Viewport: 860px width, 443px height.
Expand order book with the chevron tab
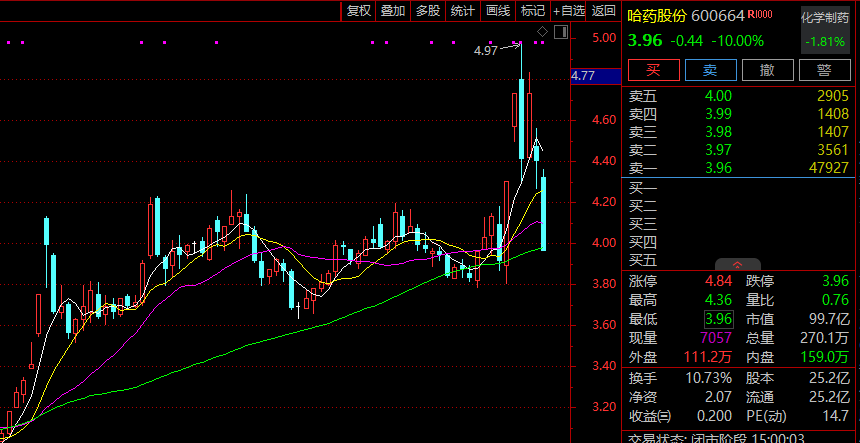tap(738, 264)
